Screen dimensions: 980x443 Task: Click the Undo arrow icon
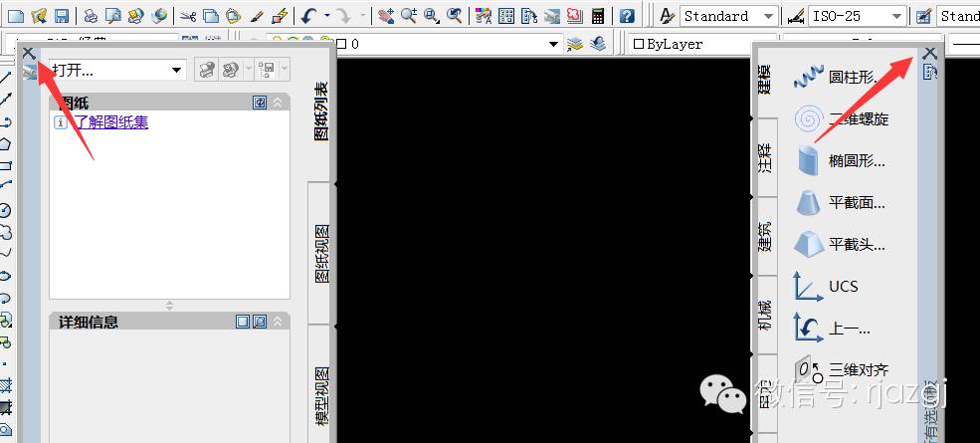[308, 16]
